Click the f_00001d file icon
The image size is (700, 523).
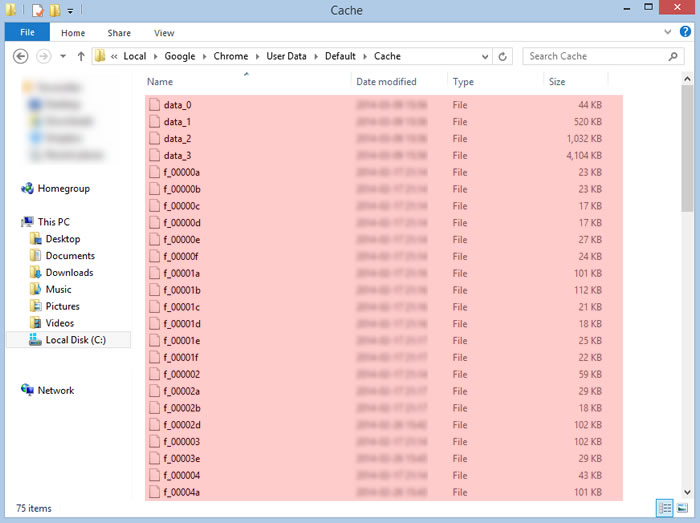[154, 324]
